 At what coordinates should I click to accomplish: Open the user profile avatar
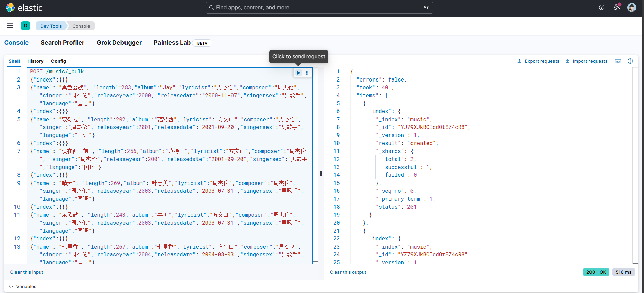click(x=632, y=7)
